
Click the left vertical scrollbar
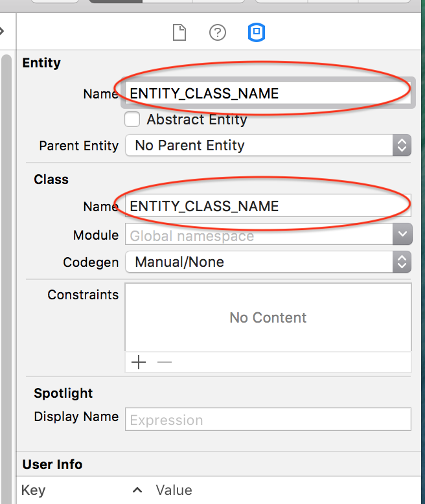(x=6, y=259)
